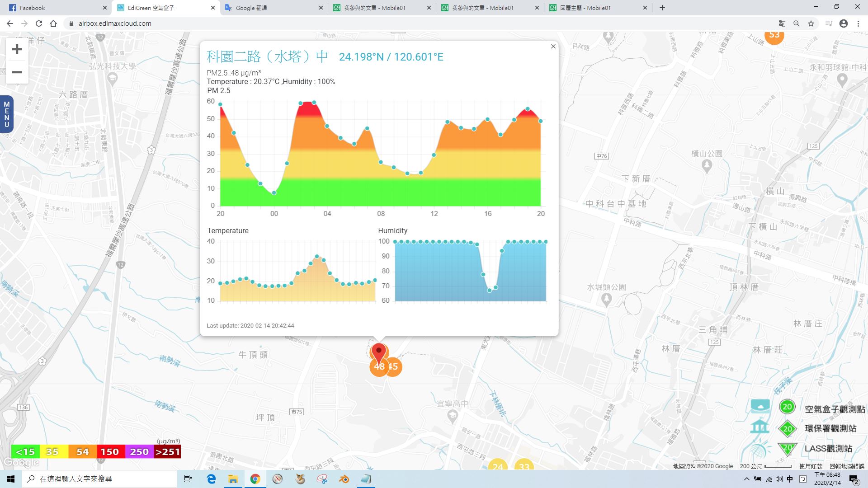The image size is (868, 488).
Task: Toggle the LASS station triangle legend icon
Action: 787,448
